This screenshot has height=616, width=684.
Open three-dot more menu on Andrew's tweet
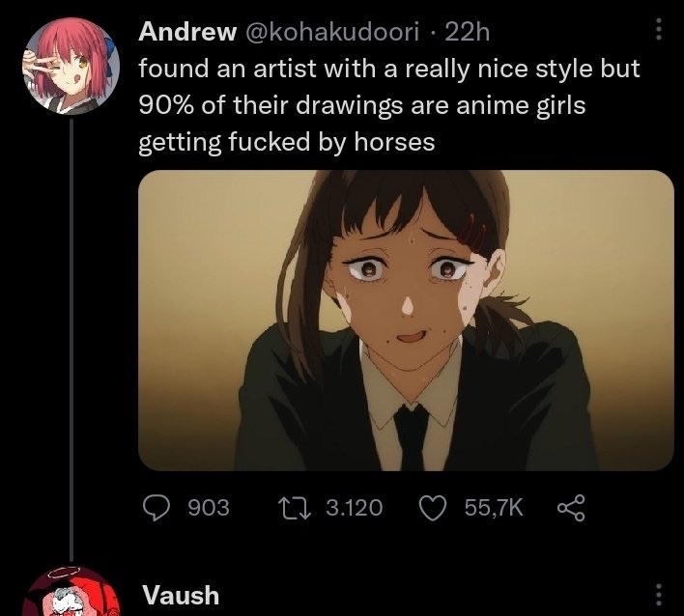pos(659,30)
